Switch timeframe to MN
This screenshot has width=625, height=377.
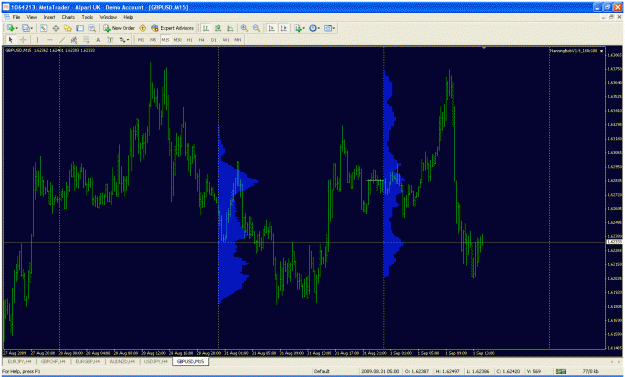tap(238, 39)
